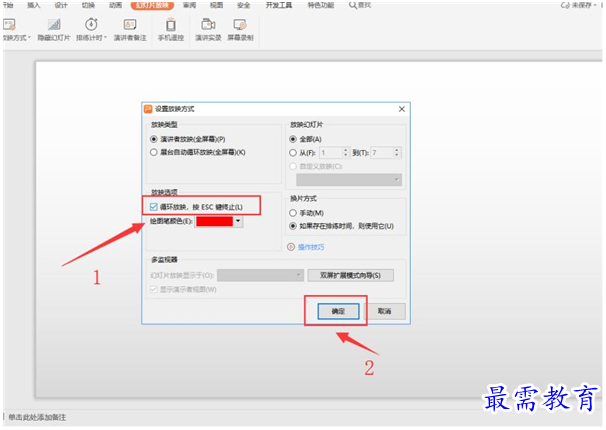606x430 pixels.
Task: Switch to the 开发工具 ribbon tab
Action: point(279,5)
